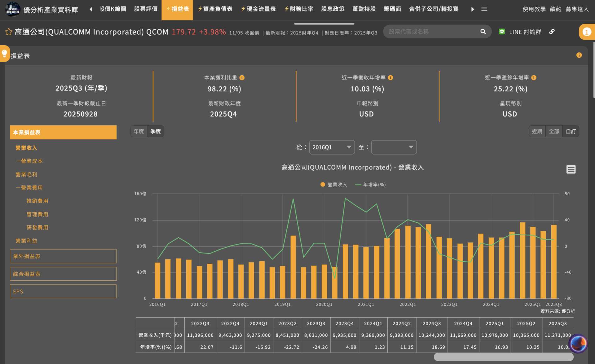Switch view to 年度 (annual)

(x=139, y=131)
